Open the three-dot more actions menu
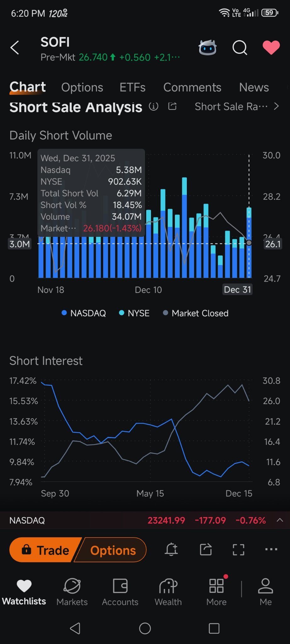The width and height of the screenshot is (290, 644). click(x=271, y=549)
